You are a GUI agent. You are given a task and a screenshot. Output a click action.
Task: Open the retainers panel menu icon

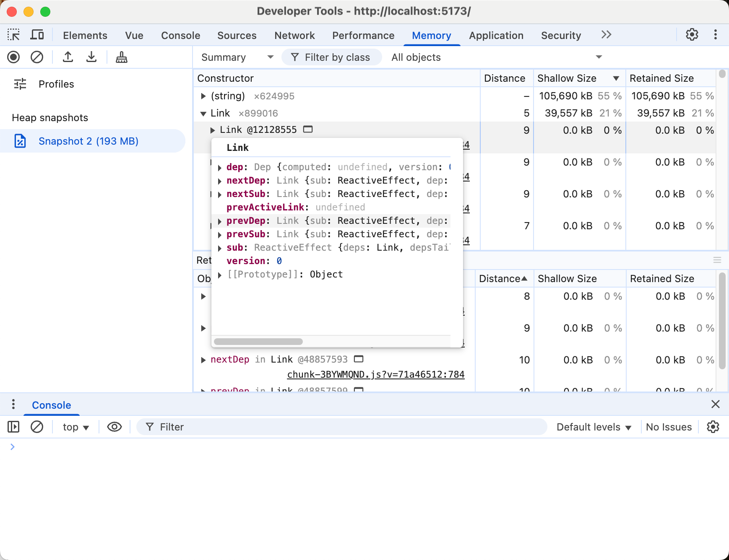click(717, 260)
